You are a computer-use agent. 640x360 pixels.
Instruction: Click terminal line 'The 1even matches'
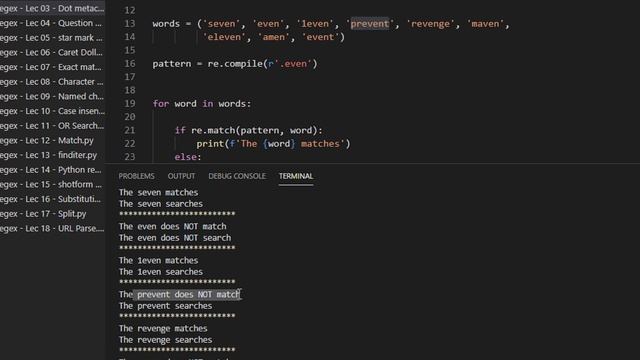158,260
